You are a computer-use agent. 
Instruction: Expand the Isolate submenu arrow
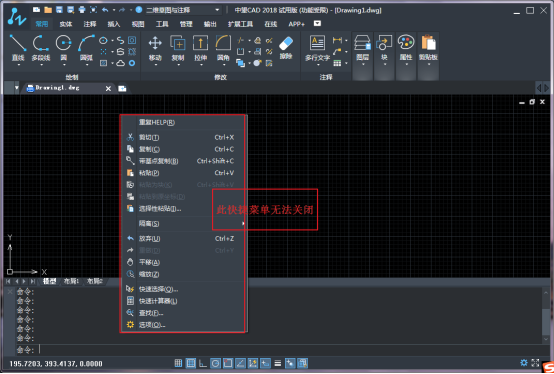coord(243,224)
